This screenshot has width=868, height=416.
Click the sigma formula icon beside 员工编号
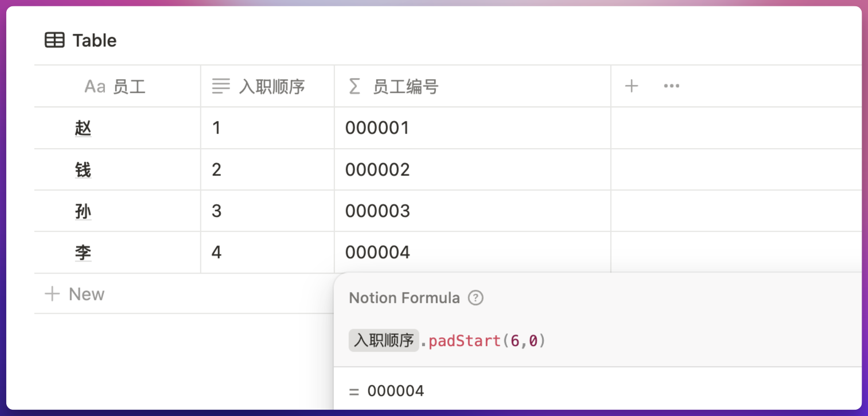355,87
